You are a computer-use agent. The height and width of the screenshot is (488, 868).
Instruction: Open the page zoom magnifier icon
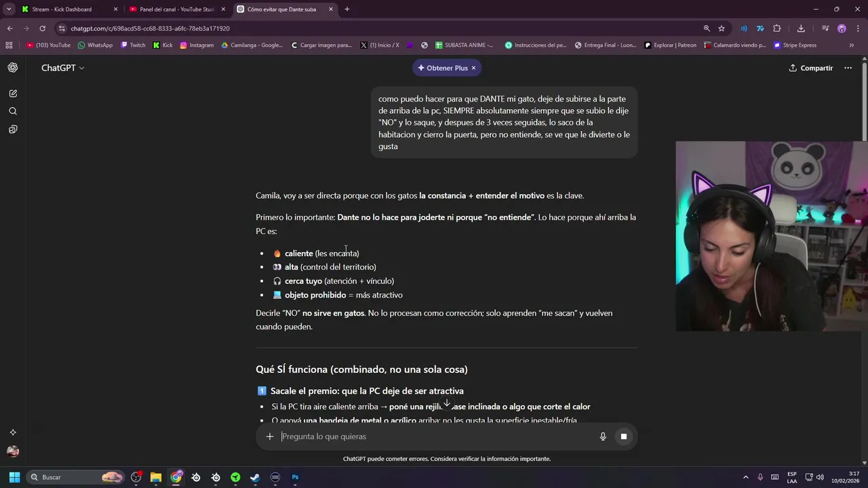(707, 28)
